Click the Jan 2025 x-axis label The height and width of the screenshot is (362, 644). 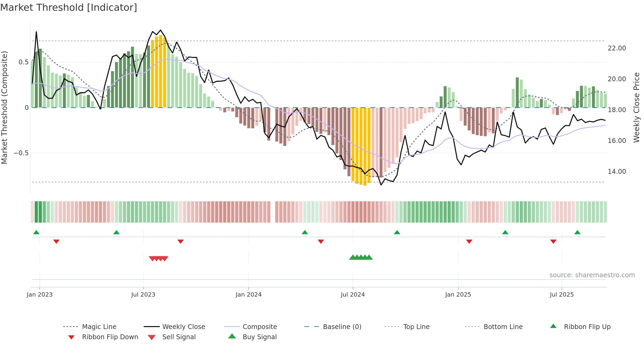[458, 295]
